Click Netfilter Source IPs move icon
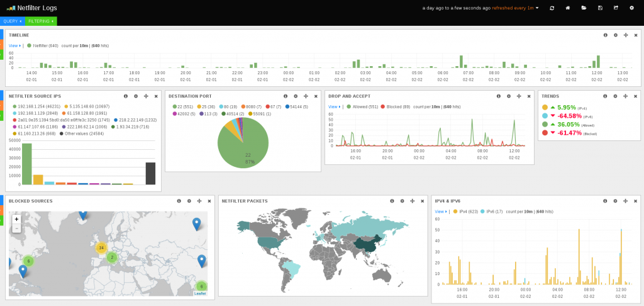Image resolution: width=644 pixels, height=306 pixels. [146, 96]
